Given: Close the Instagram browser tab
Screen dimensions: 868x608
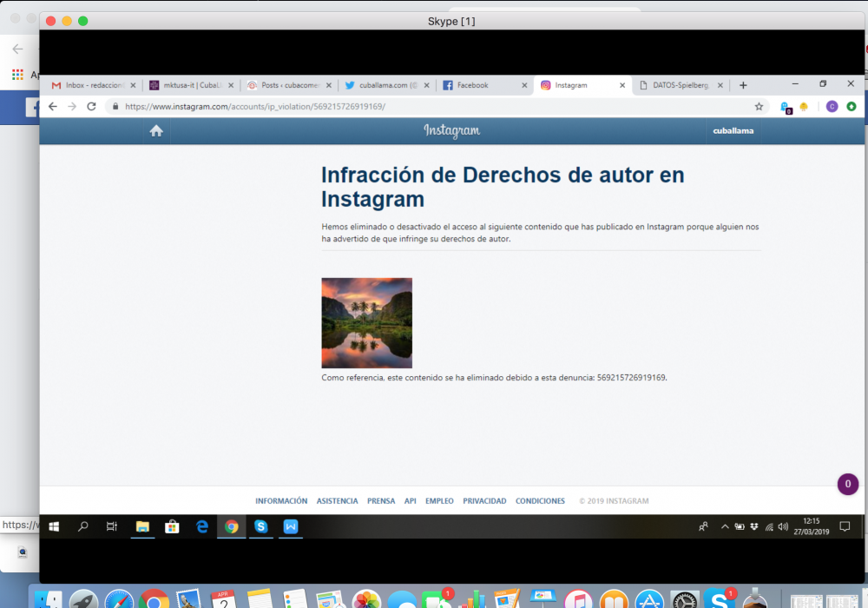Looking at the screenshot, I should [x=621, y=85].
